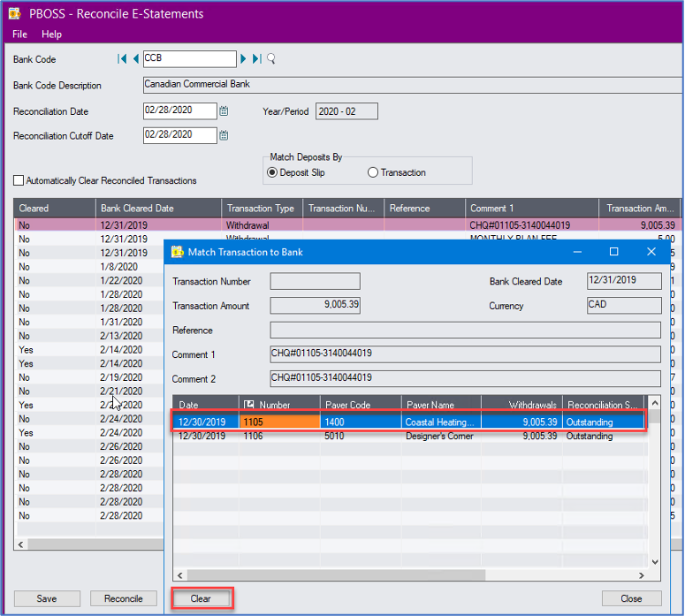Open calendar for Reconciliation Date

tap(224, 111)
